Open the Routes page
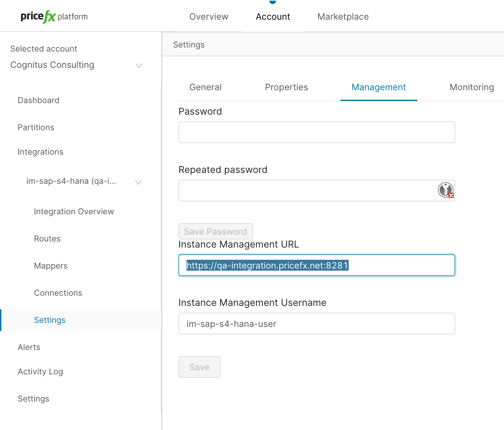The width and height of the screenshot is (504, 430). [47, 239]
